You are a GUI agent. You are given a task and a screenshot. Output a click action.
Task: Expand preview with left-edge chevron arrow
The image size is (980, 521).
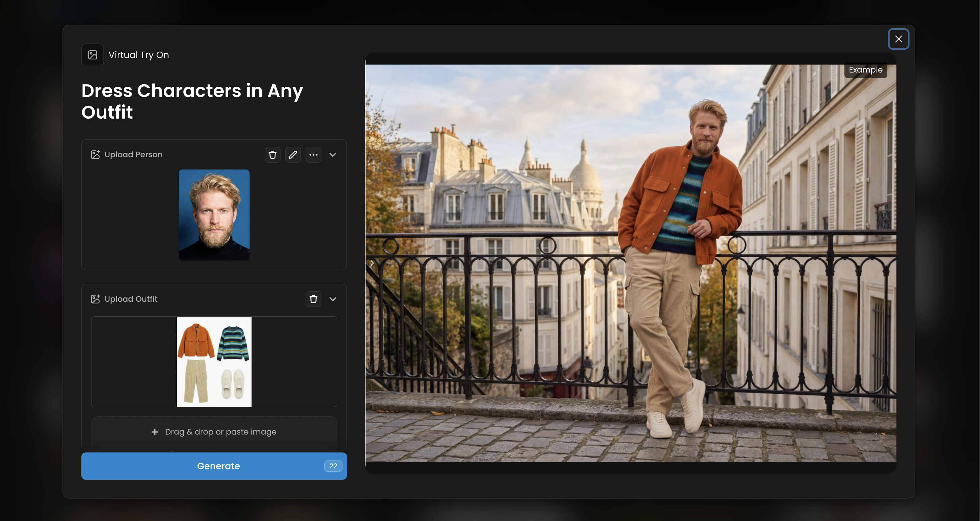coord(372,263)
